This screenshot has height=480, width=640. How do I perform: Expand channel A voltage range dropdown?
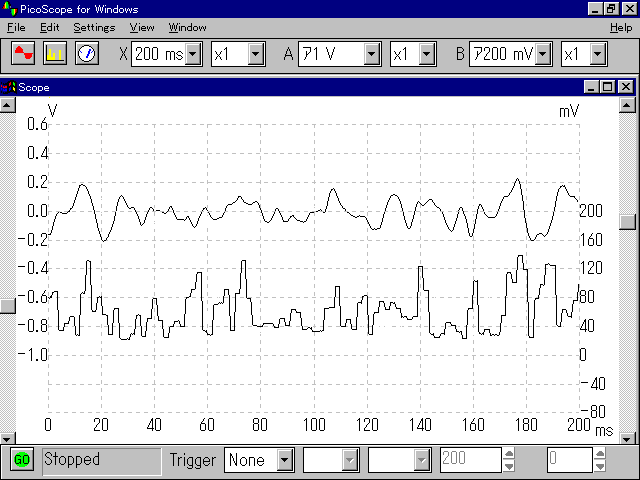(371, 54)
